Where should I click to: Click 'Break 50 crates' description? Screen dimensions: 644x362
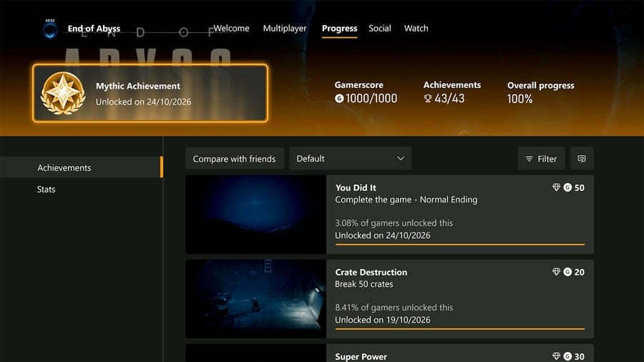[364, 284]
